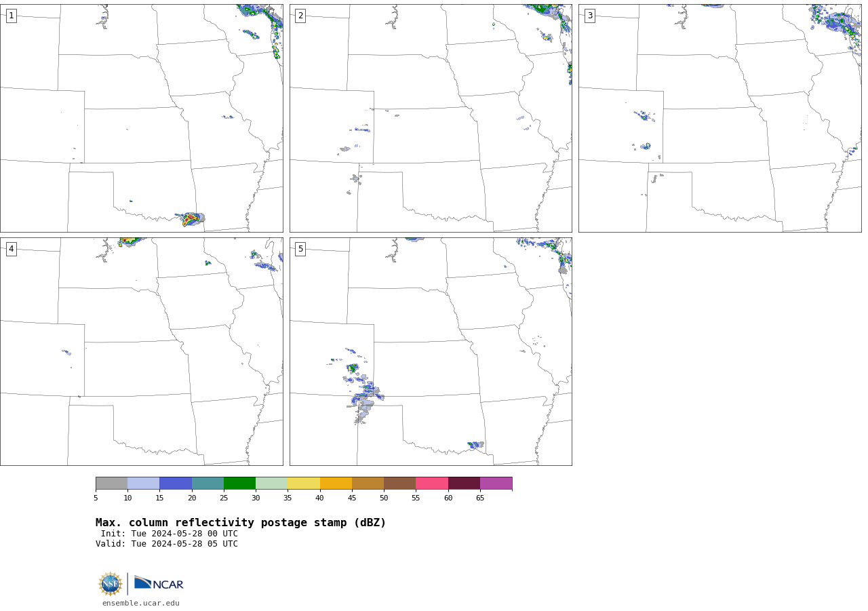Click the panel label number 3

[x=589, y=16]
